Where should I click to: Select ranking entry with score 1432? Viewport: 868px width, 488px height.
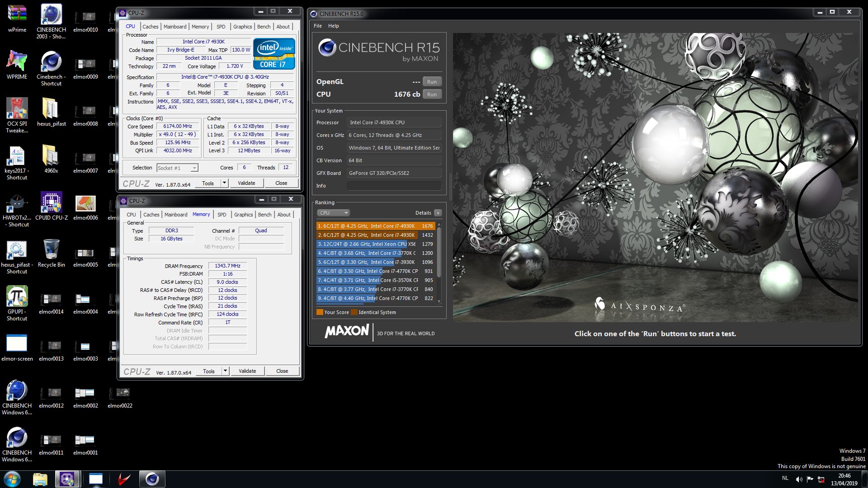tap(376, 235)
